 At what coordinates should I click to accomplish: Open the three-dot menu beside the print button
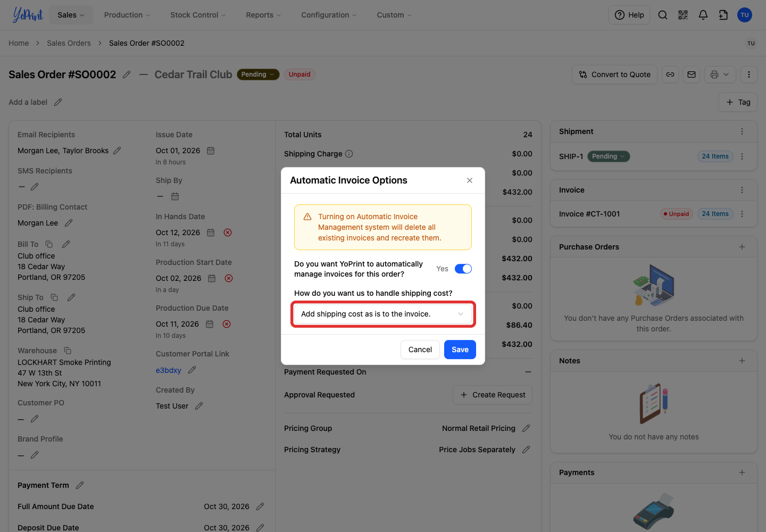749,74
